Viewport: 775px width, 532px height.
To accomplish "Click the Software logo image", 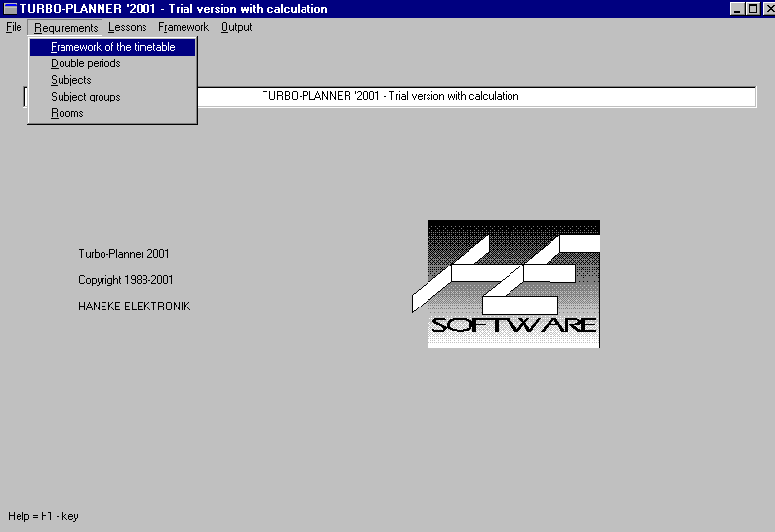I will (x=507, y=284).
